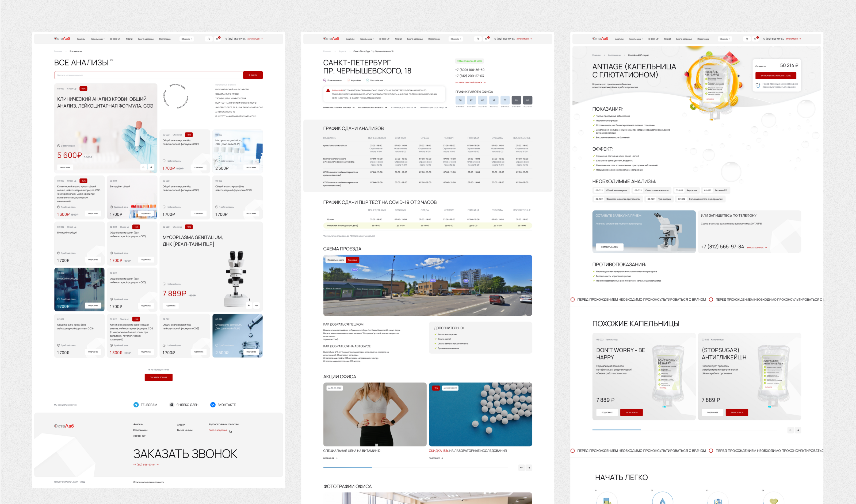This screenshot has height=504, width=856.
Task: Click the Яндекс Дзен icon
Action: tap(172, 405)
